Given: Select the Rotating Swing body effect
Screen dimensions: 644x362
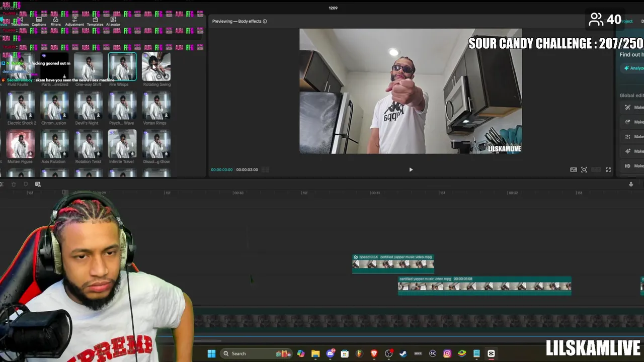Looking at the screenshot, I should tap(156, 66).
